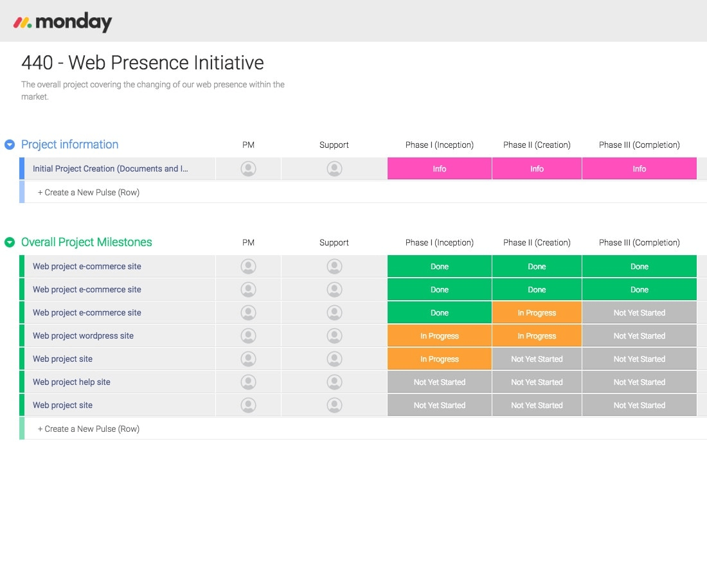Change Phase I status of help site row
This screenshot has height=588, width=707.
click(439, 382)
